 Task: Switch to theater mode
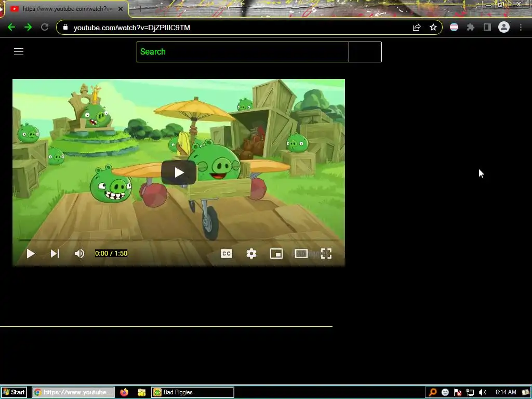(301, 254)
